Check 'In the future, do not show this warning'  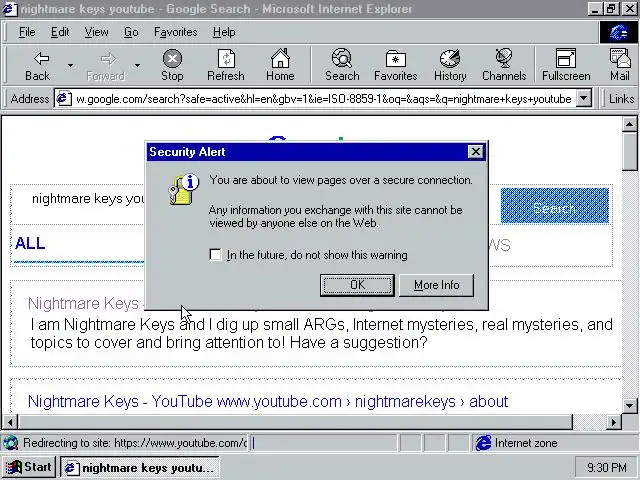[x=215, y=255]
